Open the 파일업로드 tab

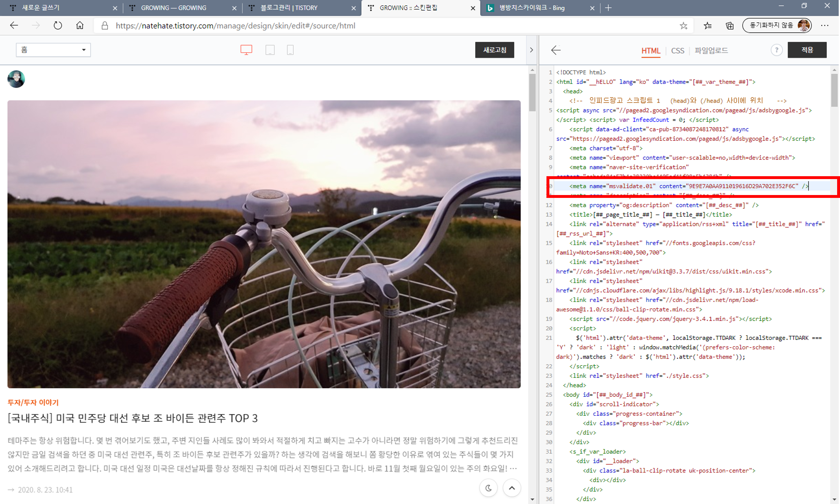coord(711,51)
